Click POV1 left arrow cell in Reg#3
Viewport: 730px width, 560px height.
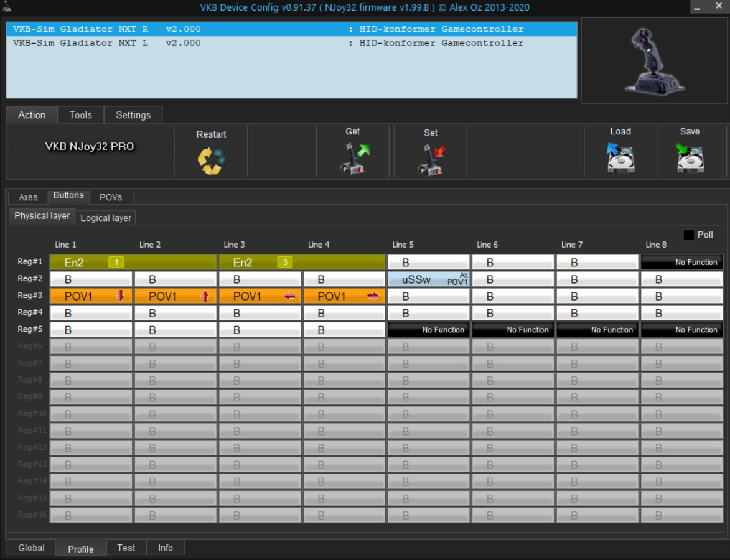pos(260,296)
